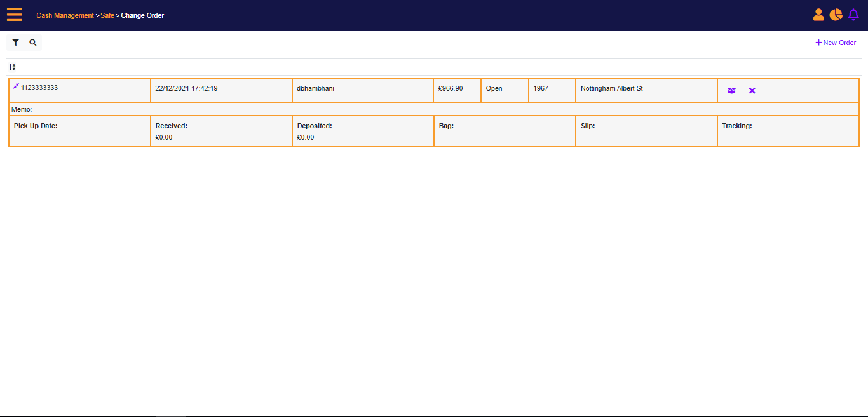Go to Cash Management breadcrumb
The height and width of the screenshot is (417, 868).
coord(65,15)
